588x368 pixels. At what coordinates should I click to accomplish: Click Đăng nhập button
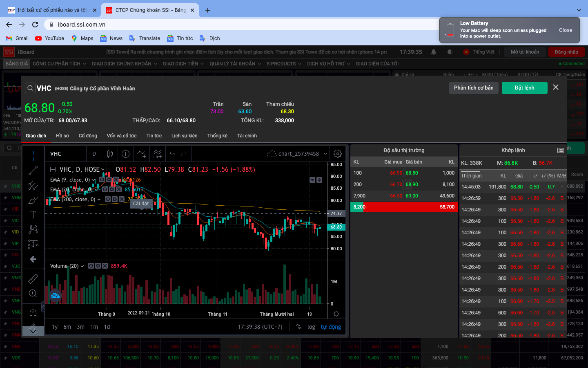566,52
